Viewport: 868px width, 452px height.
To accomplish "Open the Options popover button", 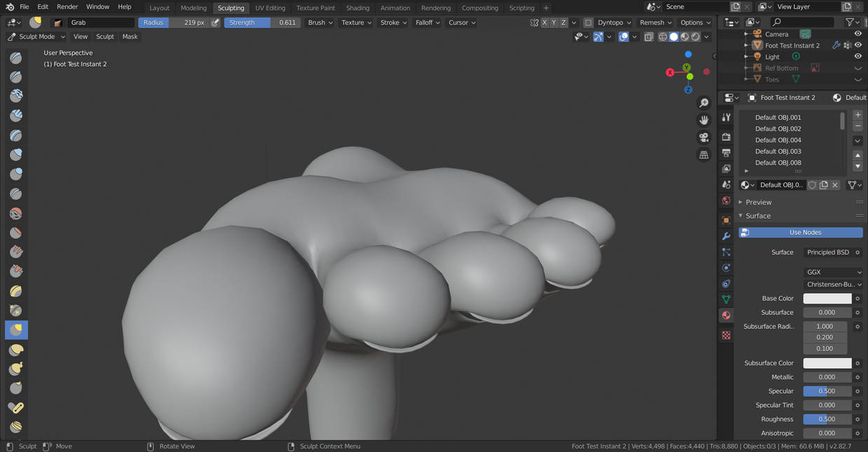I will [x=695, y=22].
